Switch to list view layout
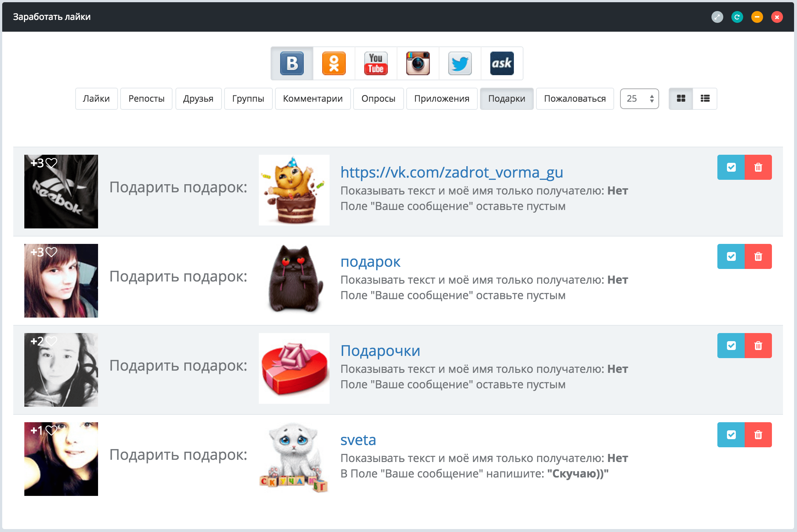The height and width of the screenshot is (532, 797). click(x=705, y=98)
